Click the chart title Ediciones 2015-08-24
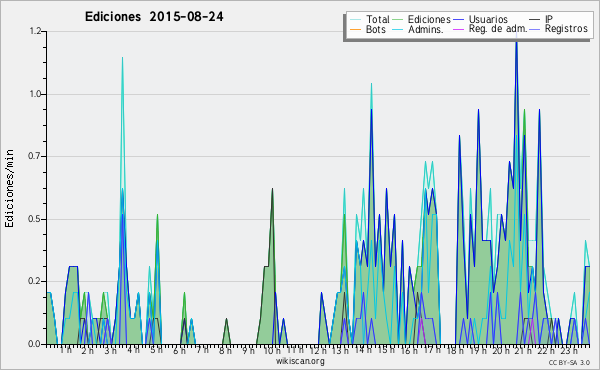600x370 pixels. point(154,17)
